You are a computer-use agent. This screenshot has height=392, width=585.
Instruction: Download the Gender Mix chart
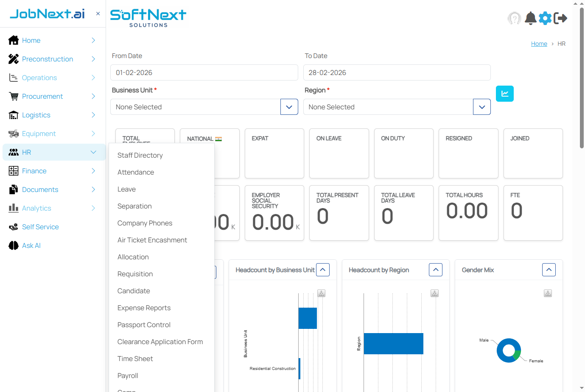click(548, 293)
